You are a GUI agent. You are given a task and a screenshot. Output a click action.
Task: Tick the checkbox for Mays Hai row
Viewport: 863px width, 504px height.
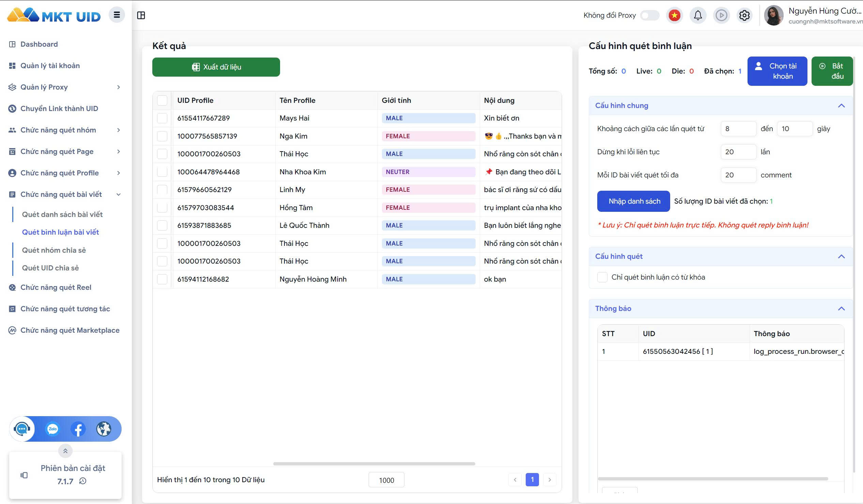(162, 118)
